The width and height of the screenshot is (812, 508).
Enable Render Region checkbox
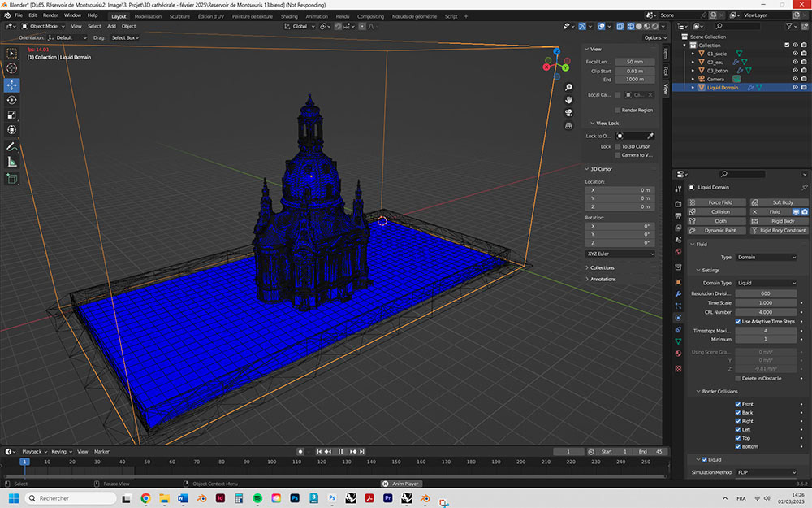tap(618, 110)
